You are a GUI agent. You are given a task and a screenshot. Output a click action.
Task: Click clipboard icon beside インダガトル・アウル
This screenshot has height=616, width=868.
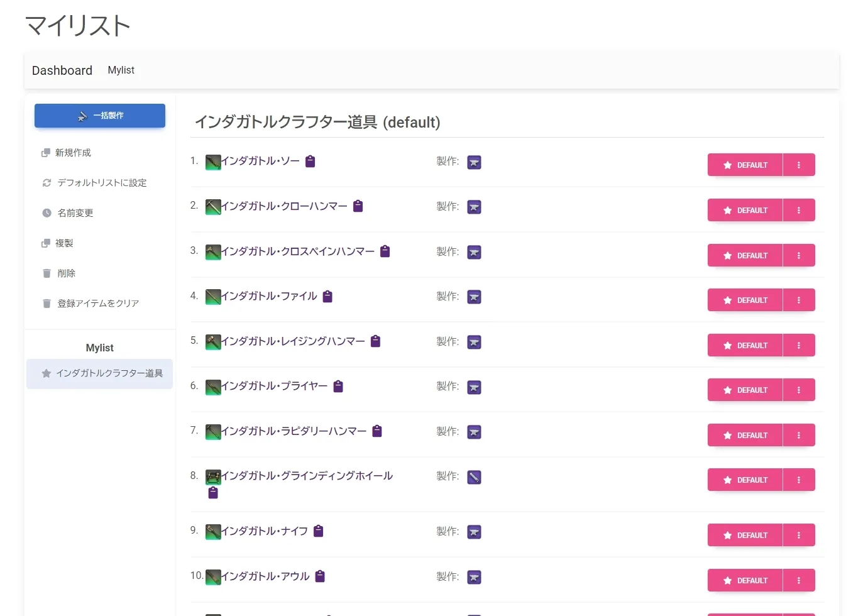pyautogui.click(x=320, y=576)
